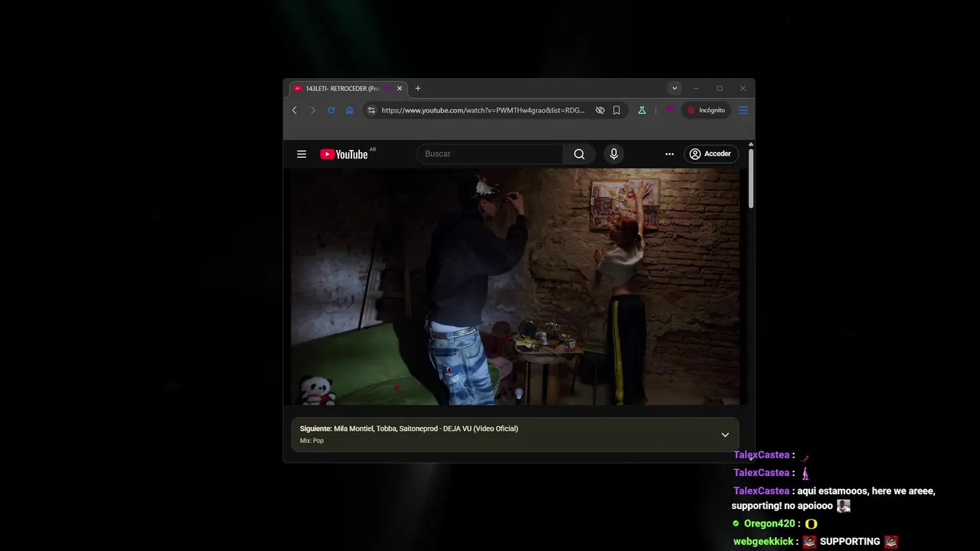Go to the browser home page
The width and height of the screenshot is (980, 551).
pos(349,110)
